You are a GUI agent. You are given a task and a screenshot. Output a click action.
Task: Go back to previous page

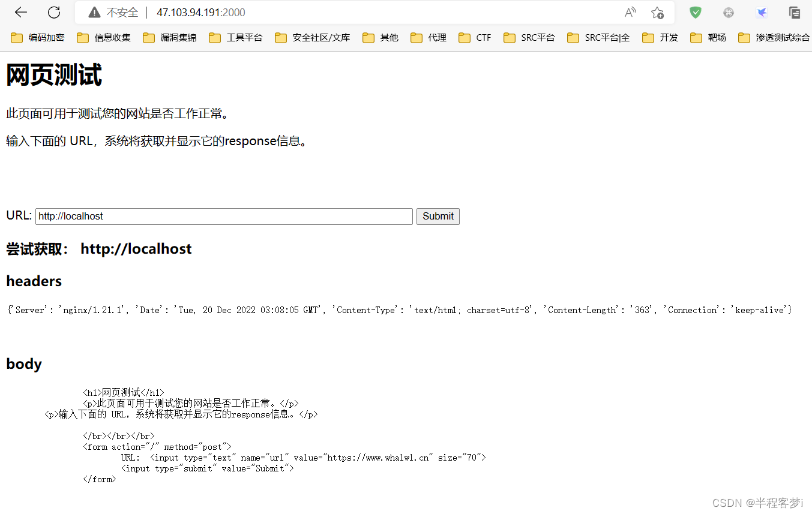tap(21, 12)
